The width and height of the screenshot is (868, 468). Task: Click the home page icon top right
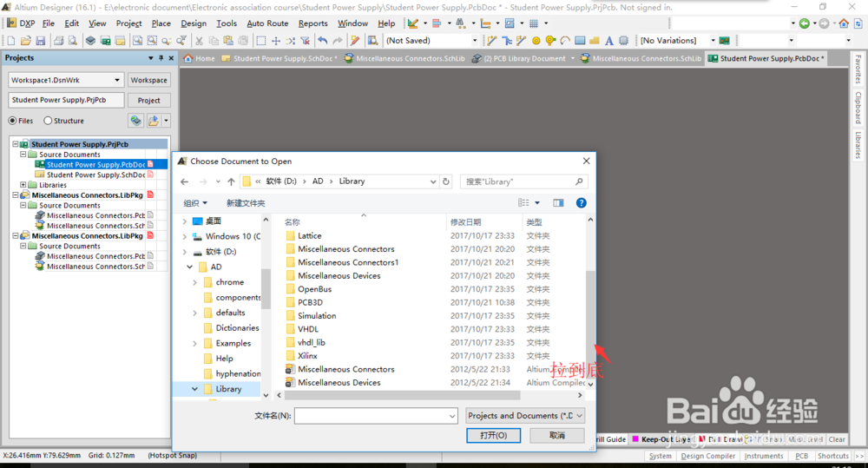(x=844, y=23)
